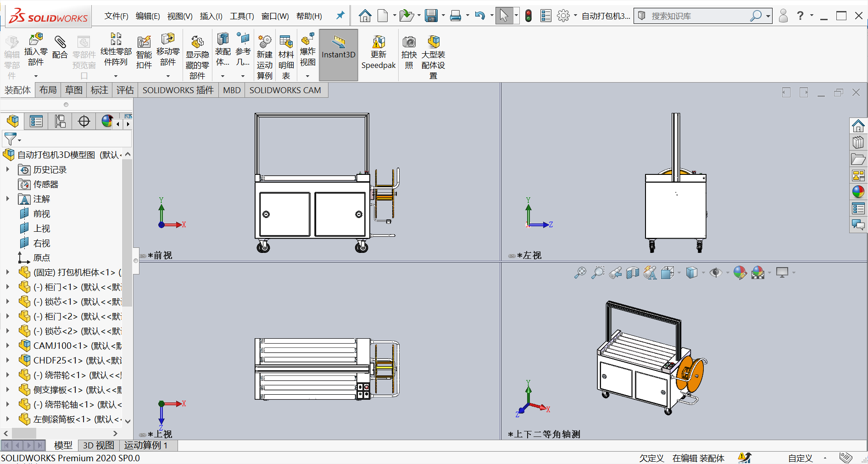Open the Exploded View (爆炸视图) tool
The height and width of the screenshot is (464, 868).
click(308, 39)
